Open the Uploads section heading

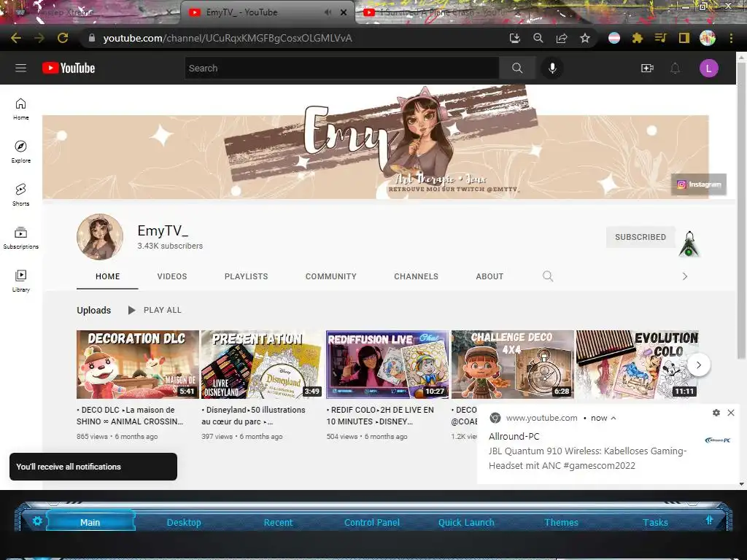point(94,310)
